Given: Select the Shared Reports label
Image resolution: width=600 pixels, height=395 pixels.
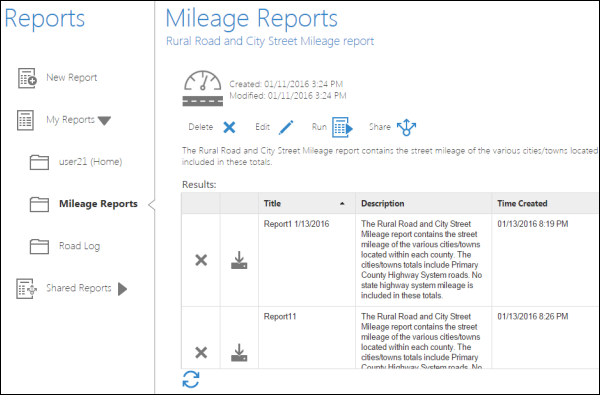Looking at the screenshot, I should (x=79, y=288).
